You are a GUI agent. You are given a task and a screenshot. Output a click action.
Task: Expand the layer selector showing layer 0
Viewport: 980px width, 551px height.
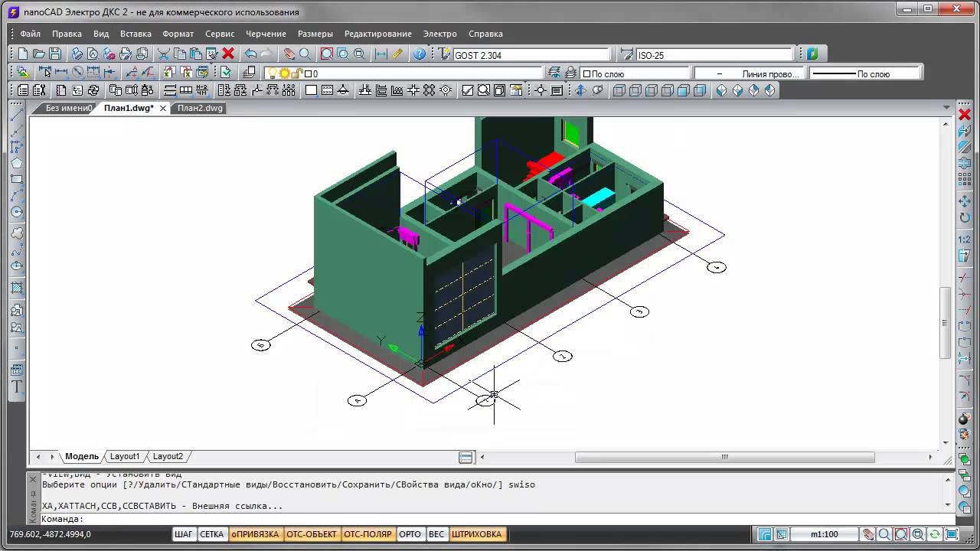[421, 73]
